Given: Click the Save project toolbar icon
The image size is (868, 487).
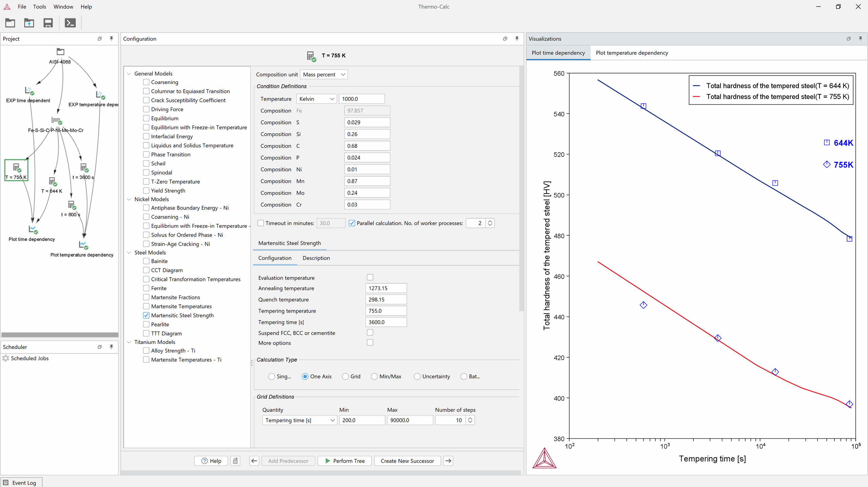Looking at the screenshot, I should tap(48, 23).
